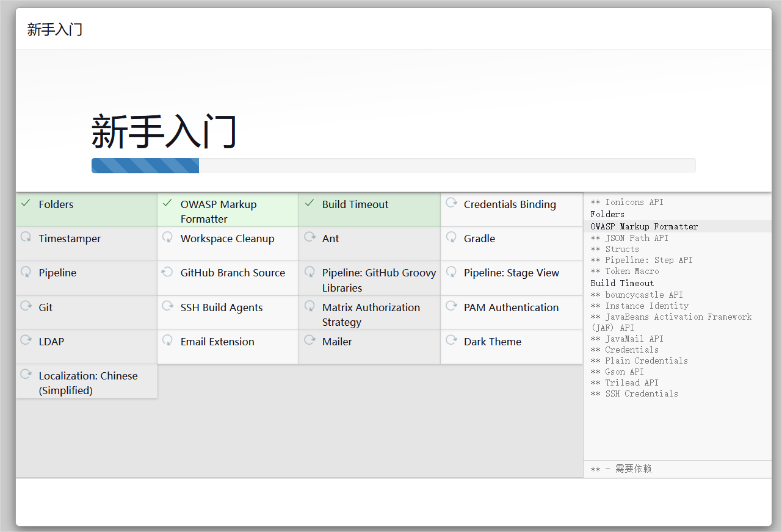Click the '** Credentials' log entry
Image resolution: width=782 pixels, height=532 pixels.
pyautogui.click(x=625, y=350)
